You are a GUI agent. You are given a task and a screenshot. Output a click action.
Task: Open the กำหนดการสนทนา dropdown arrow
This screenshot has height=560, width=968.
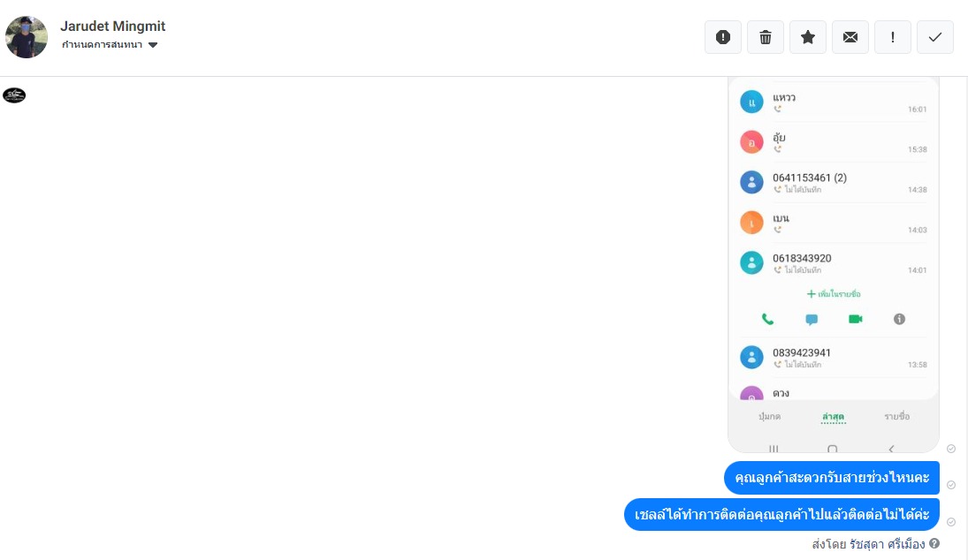(153, 45)
